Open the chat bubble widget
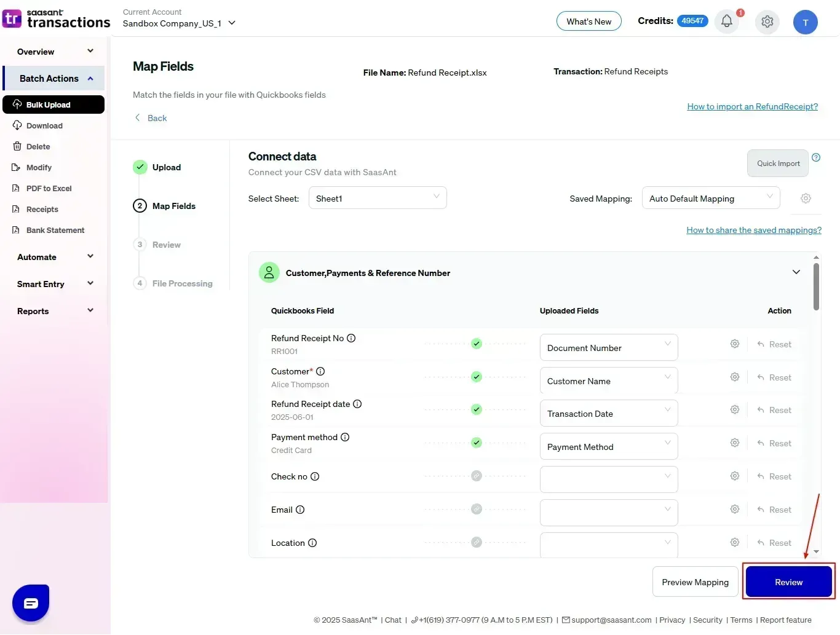This screenshot has width=840, height=635. [31, 603]
